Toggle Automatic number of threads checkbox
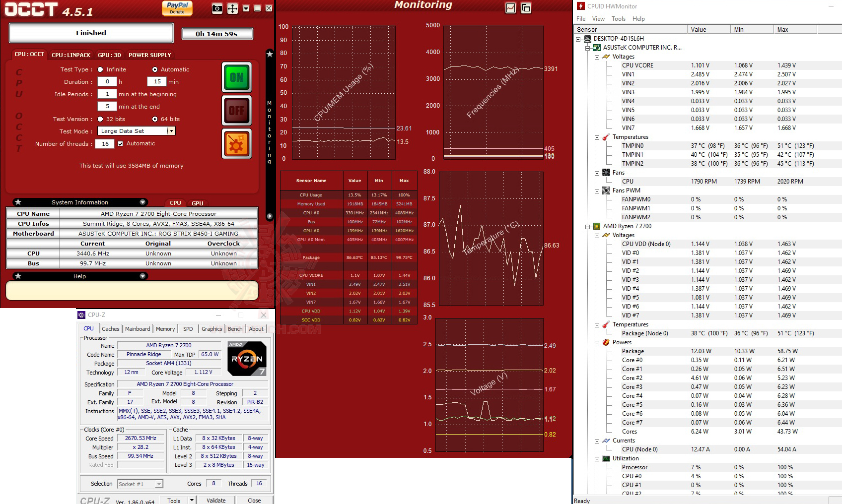Screen dimensions: 842x504 pos(120,144)
